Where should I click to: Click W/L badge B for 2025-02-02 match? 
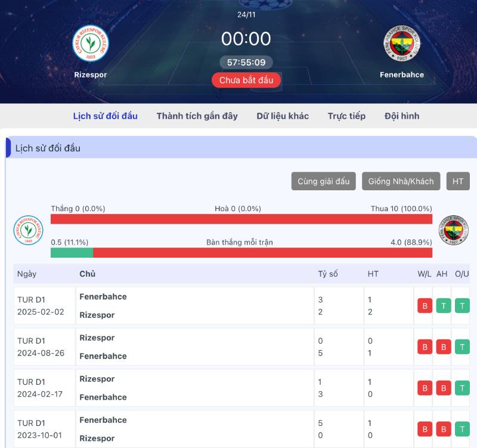pyautogui.click(x=425, y=305)
